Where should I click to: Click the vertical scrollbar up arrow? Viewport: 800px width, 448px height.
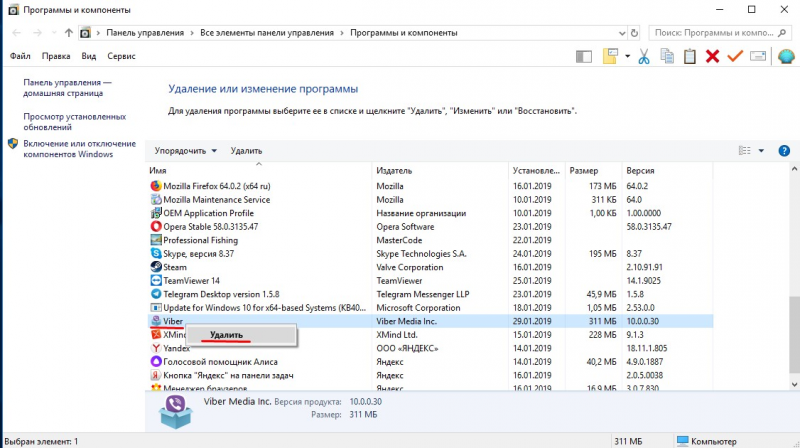794,169
